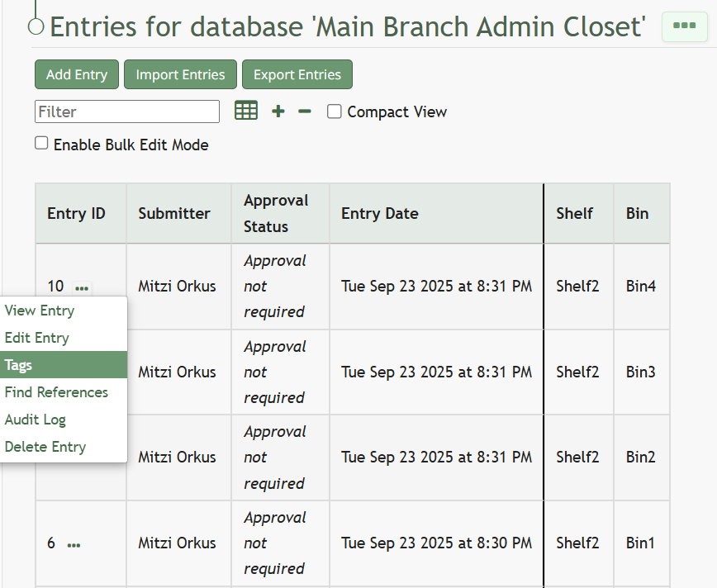This screenshot has width=717, height=588.
Task: Click the Add Entry button
Action: (77, 74)
